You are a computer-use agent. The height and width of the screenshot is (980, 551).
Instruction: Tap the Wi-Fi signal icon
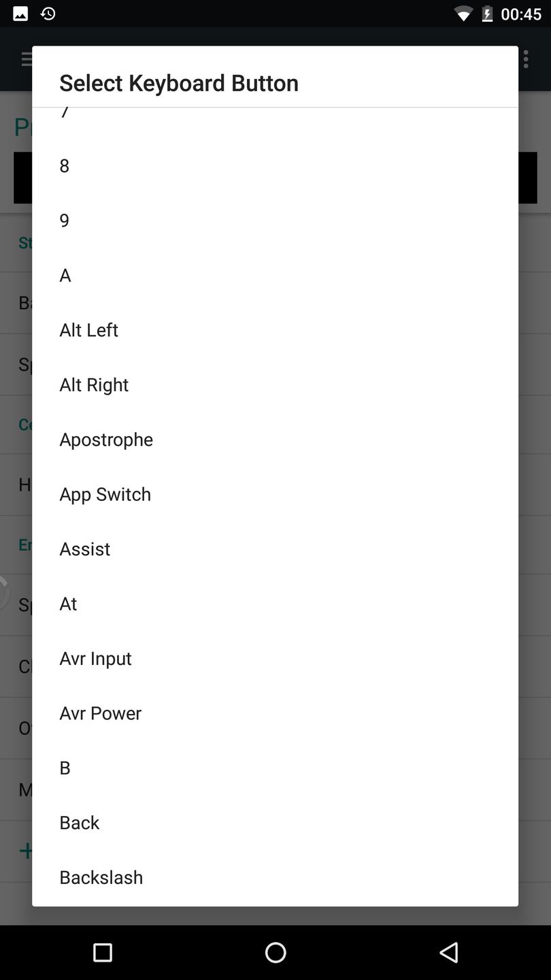[x=463, y=14]
